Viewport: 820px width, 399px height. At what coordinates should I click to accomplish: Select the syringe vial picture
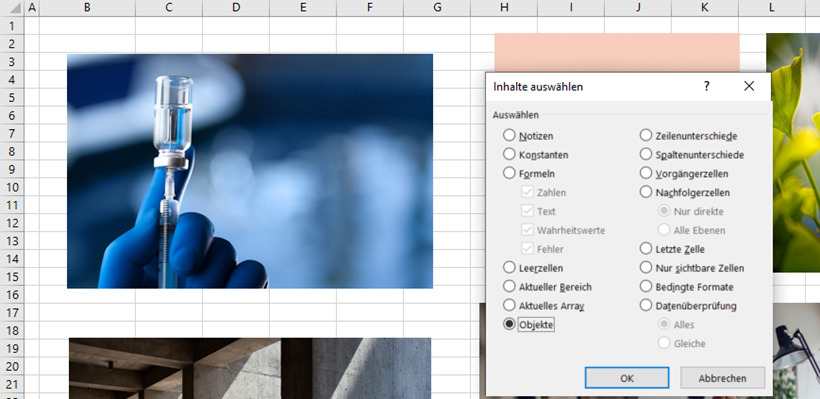[250, 171]
